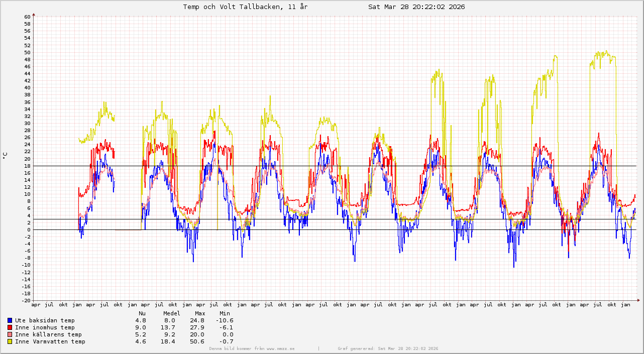
Task: Click the 'Medel' column header
Action: pyautogui.click(x=171, y=313)
